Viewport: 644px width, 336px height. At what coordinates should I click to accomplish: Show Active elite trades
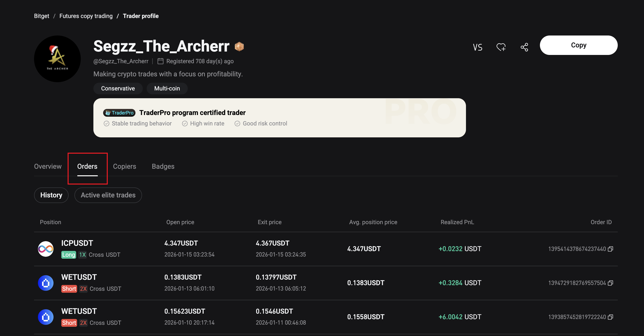click(x=108, y=195)
